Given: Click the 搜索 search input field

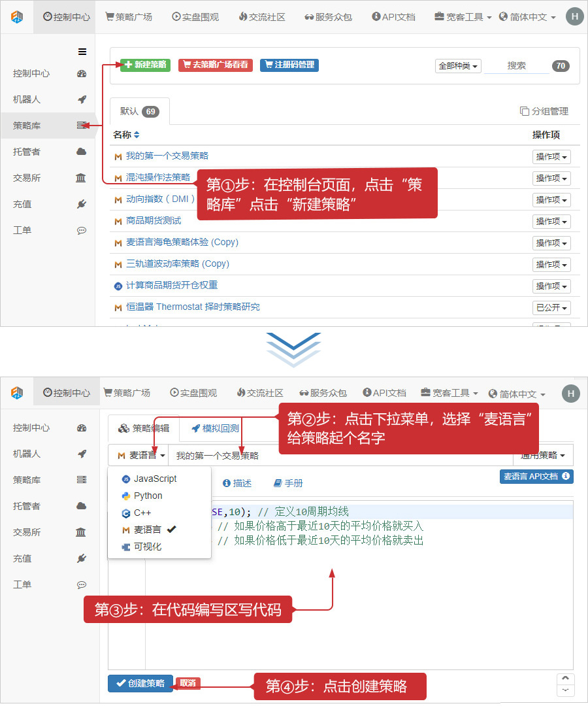Looking at the screenshot, I should (516, 65).
